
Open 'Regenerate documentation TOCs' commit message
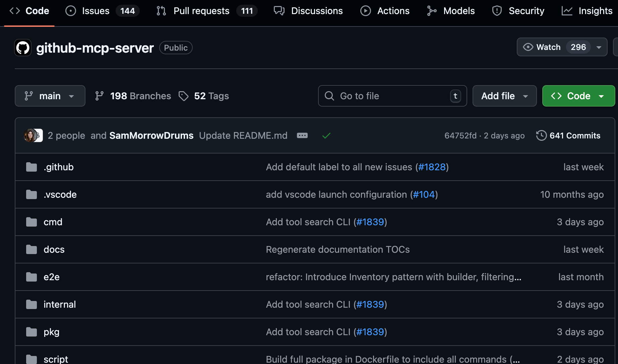click(338, 249)
